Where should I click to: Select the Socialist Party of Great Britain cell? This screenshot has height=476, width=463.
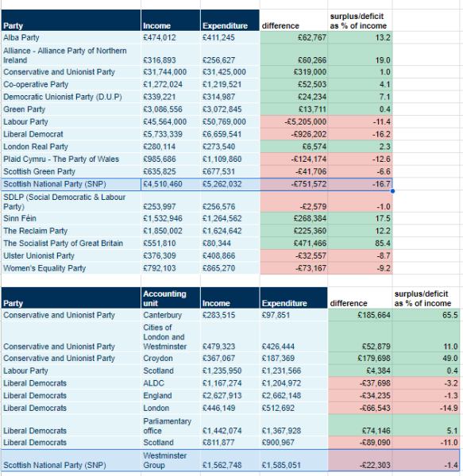pos(71,244)
